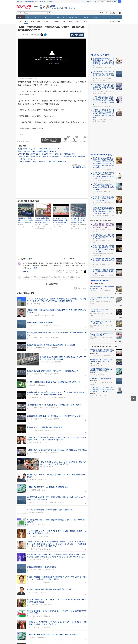Click the ヘルプ link in the header
Viewport: 138px width, 644px height.
[x=94, y=2]
